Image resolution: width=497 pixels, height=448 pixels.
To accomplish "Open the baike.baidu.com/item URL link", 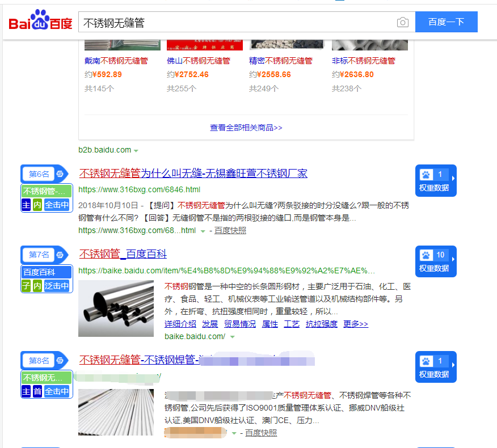I will coord(226,271).
